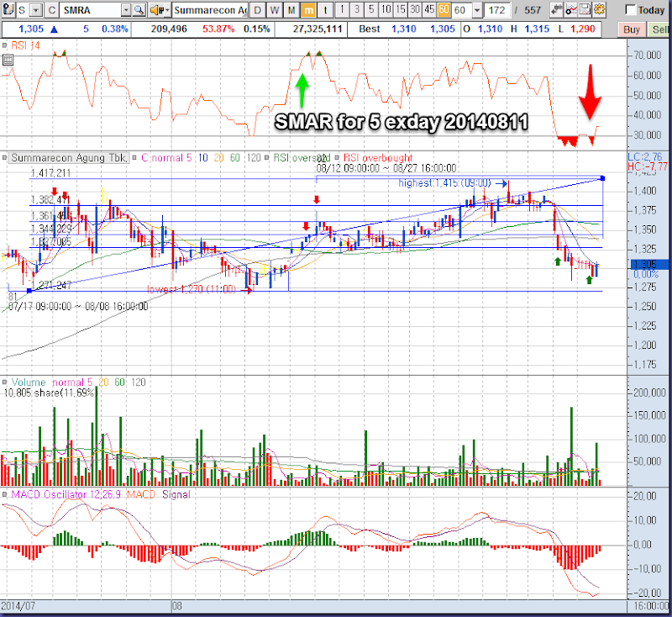Click the Volume panel marker square
Image resolution: width=672 pixels, height=617 pixels.
(x=4, y=382)
